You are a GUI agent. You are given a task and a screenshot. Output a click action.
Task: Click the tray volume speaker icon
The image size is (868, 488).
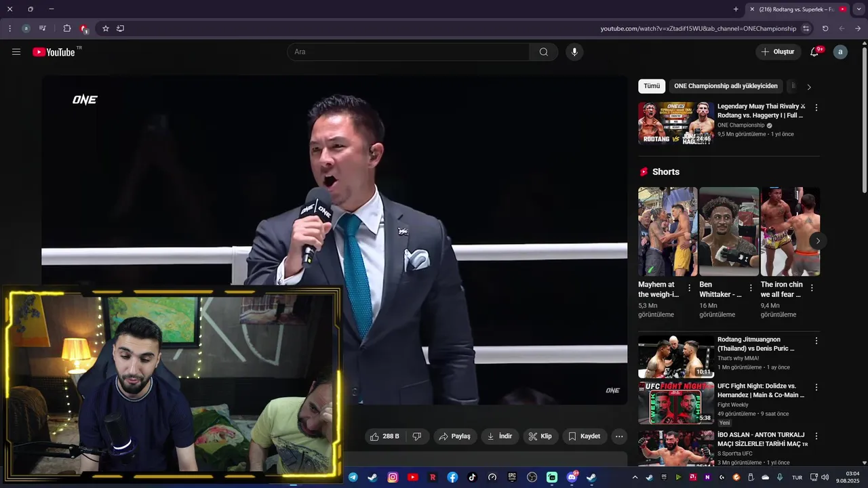point(825,477)
